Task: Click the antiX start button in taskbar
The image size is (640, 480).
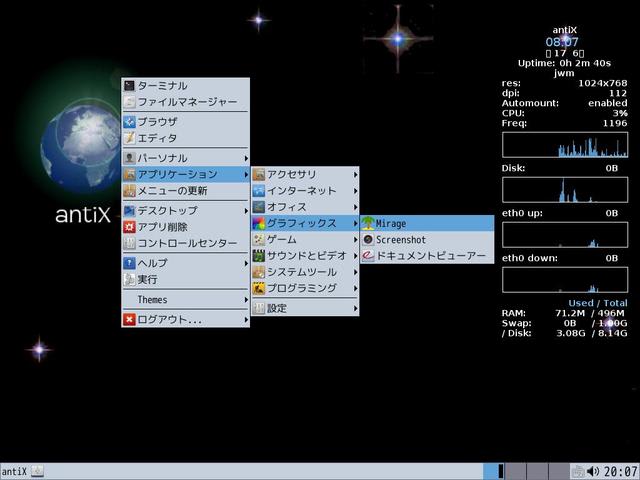Action: point(15,471)
